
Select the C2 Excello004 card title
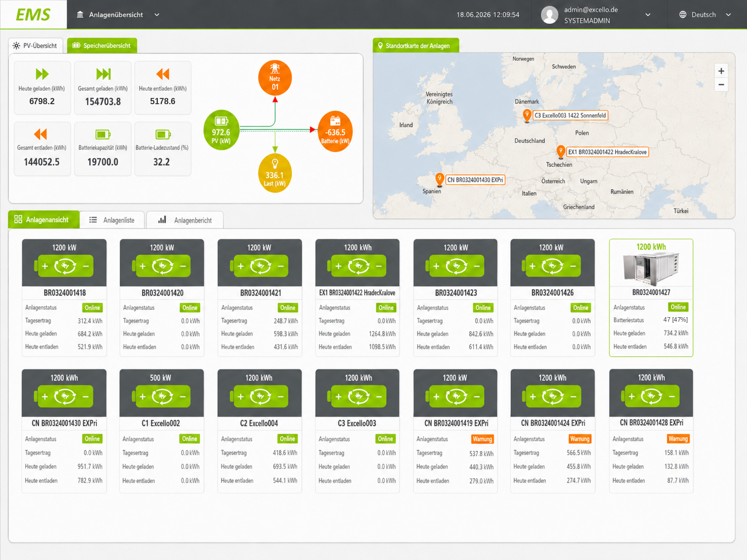259,423
